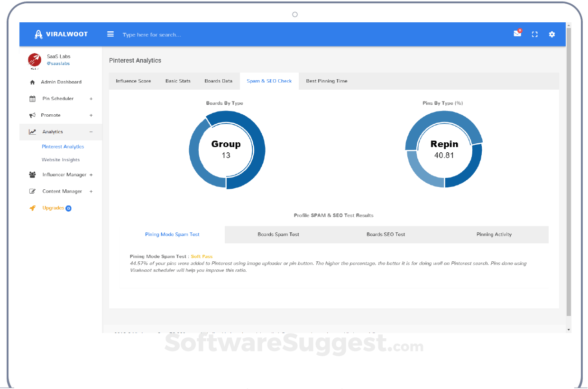Open the mail notifications icon

point(517,34)
